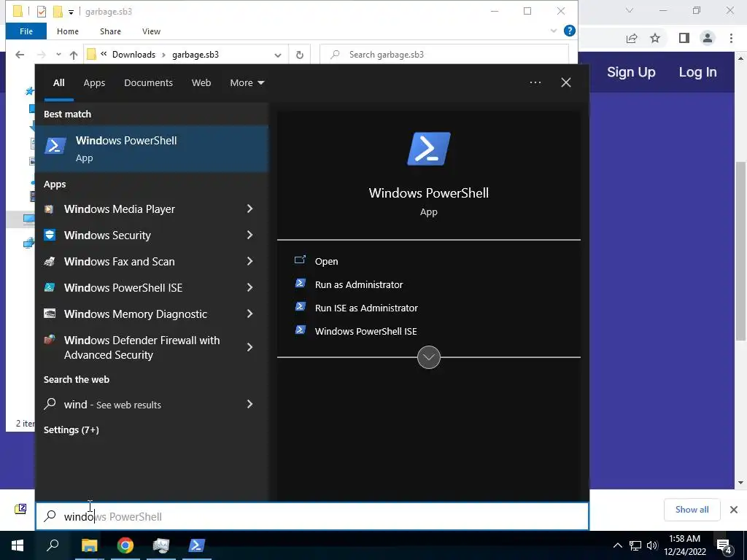Switch to the Documents search tab
Viewport: 747px width, 560px height.
click(x=148, y=83)
